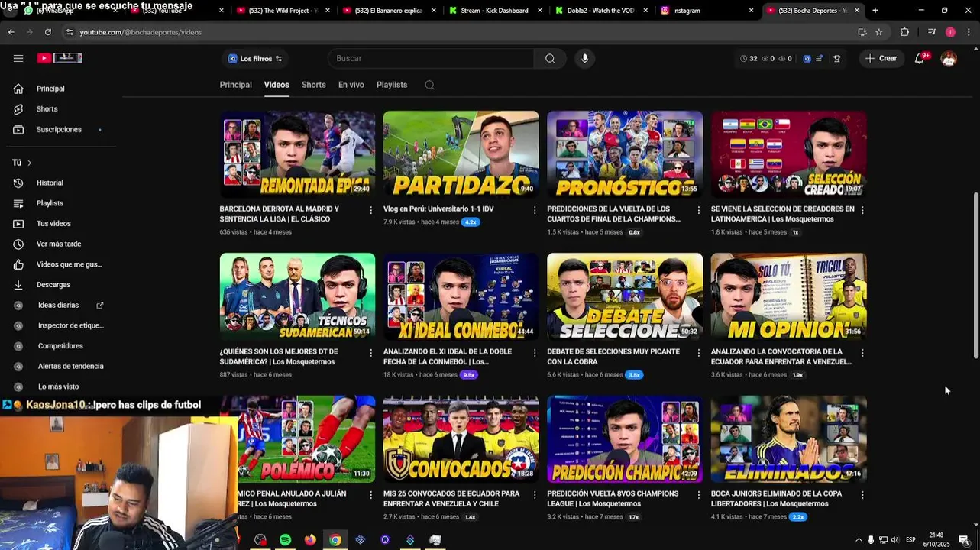Activate voice search microphone
This screenshot has height=550, width=980.
[x=585, y=59]
